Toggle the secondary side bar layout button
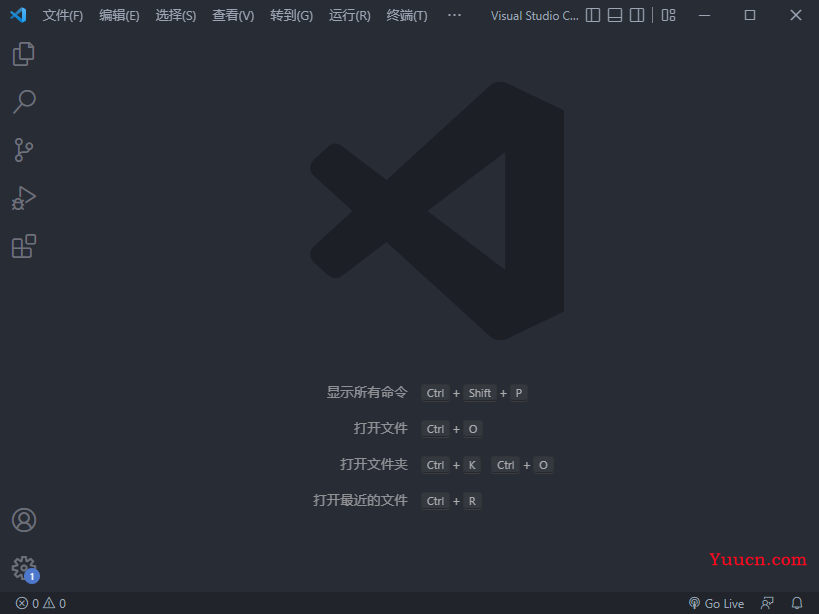This screenshot has width=819, height=614. click(637, 15)
